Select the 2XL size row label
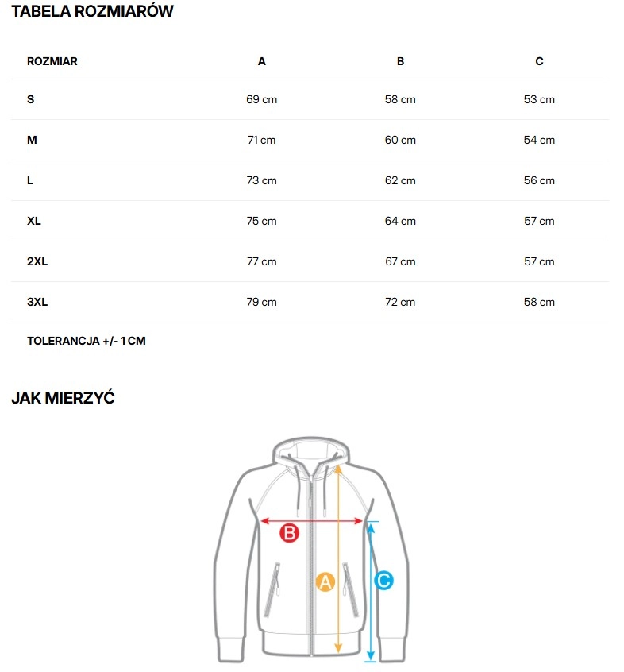This screenshot has width=624, height=672. [x=37, y=261]
